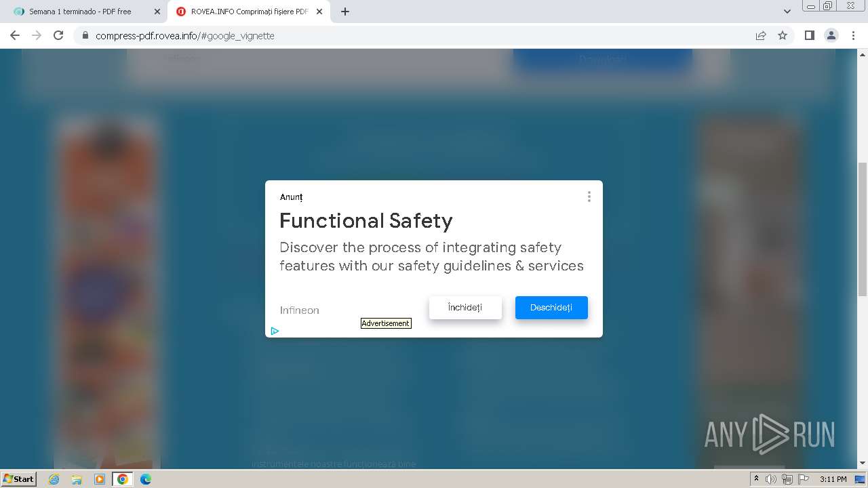Click the scrollbar down arrow
The width and height of the screenshot is (868, 488).
tap(862, 464)
